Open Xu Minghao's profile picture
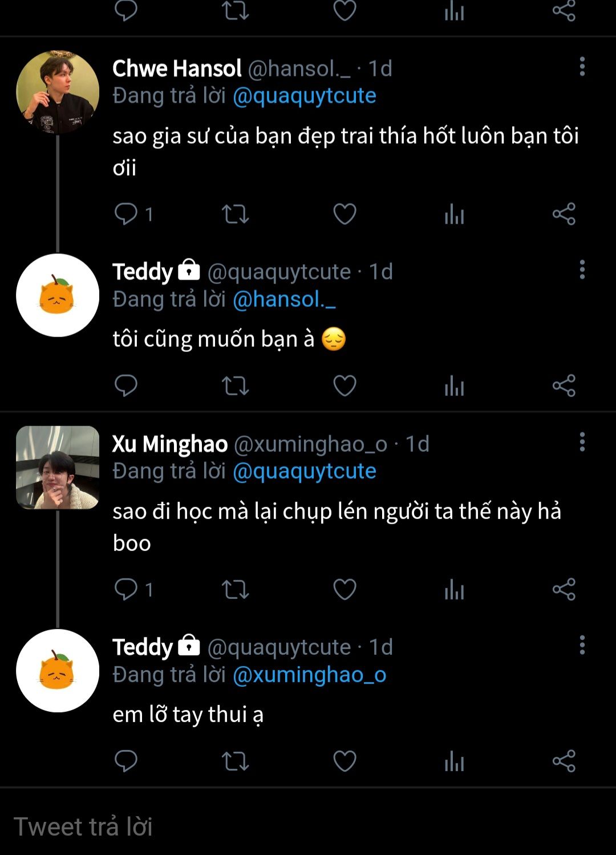This screenshot has width=616, height=855. point(58,467)
